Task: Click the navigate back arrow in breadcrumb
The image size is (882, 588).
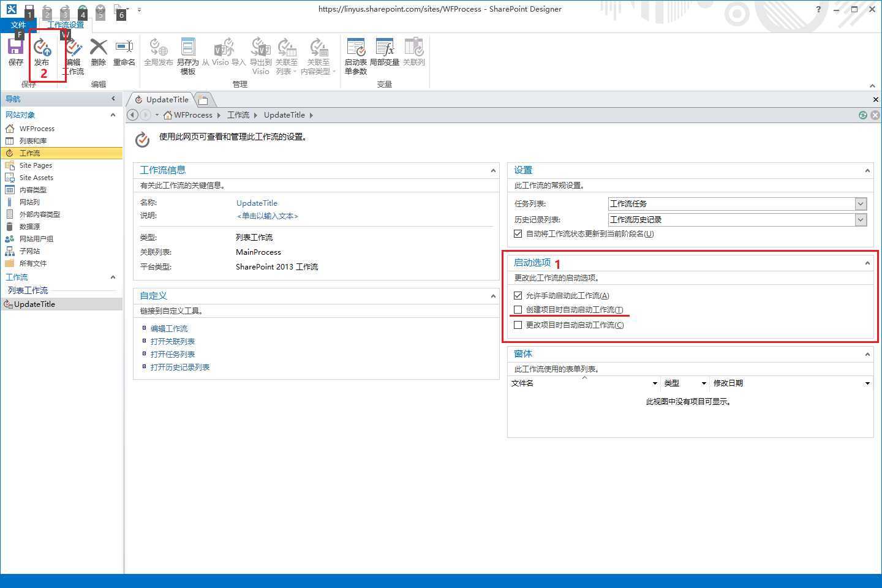Action: pyautogui.click(x=132, y=115)
